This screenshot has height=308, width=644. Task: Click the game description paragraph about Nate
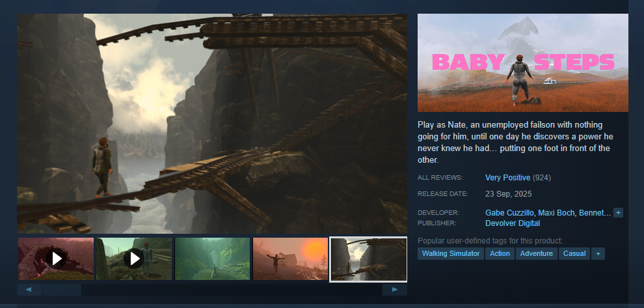(x=515, y=143)
